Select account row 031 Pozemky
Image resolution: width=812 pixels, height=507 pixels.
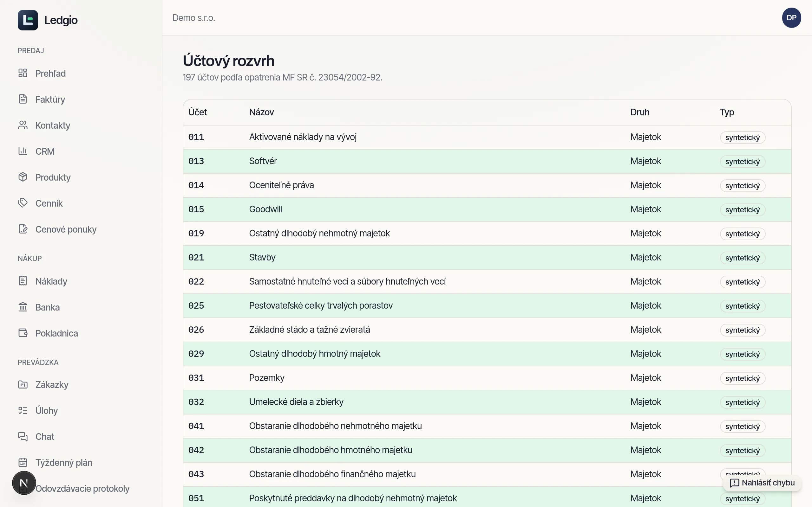487,378
